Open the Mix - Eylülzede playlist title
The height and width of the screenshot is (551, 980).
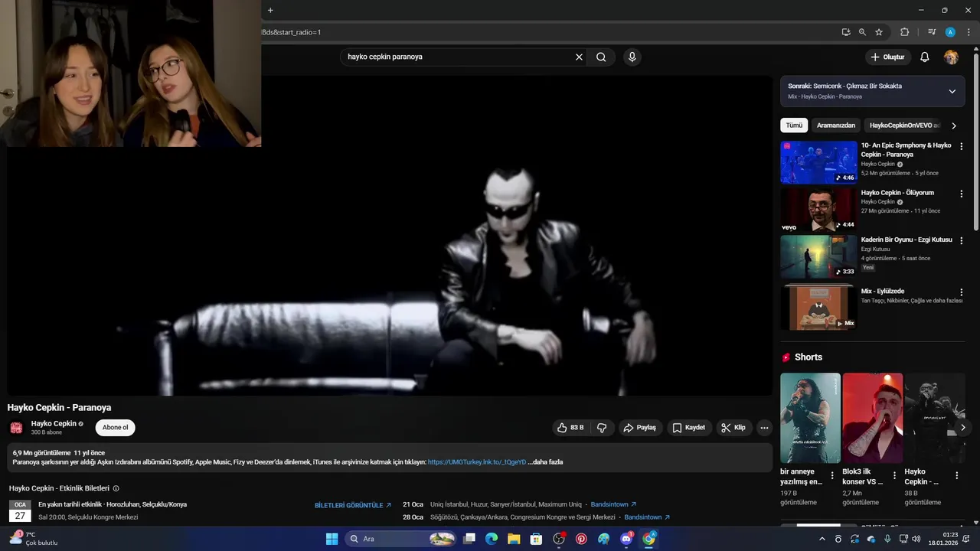click(882, 292)
